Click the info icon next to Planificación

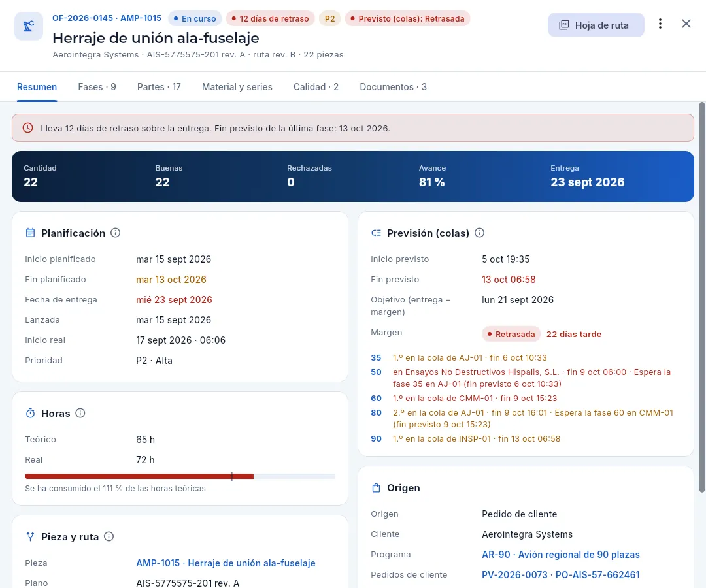(115, 233)
